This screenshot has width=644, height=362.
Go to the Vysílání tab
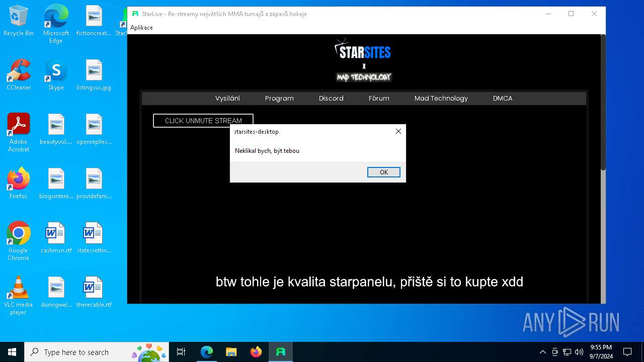pos(227,99)
